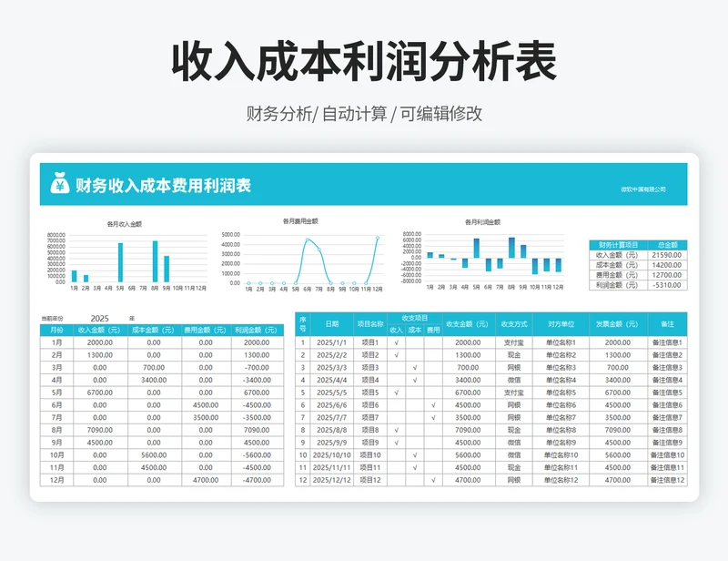Select the 各月费用金额 chart title

pos(300,221)
